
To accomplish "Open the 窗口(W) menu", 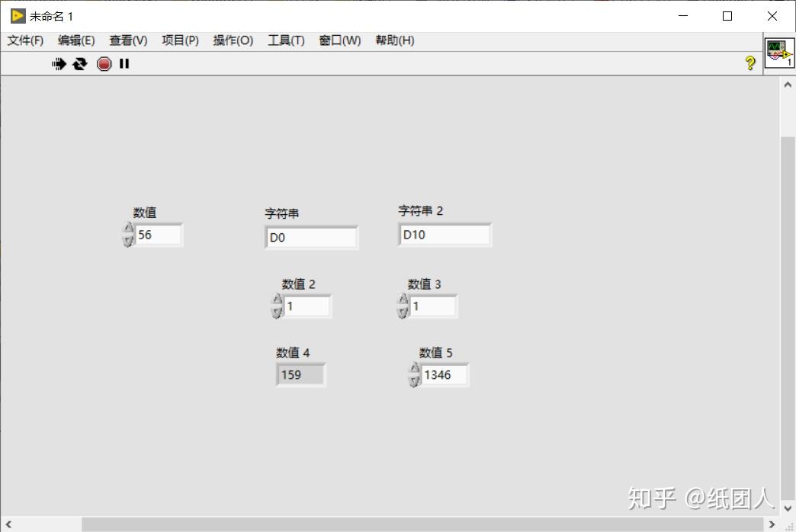I will click(x=339, y=40).
